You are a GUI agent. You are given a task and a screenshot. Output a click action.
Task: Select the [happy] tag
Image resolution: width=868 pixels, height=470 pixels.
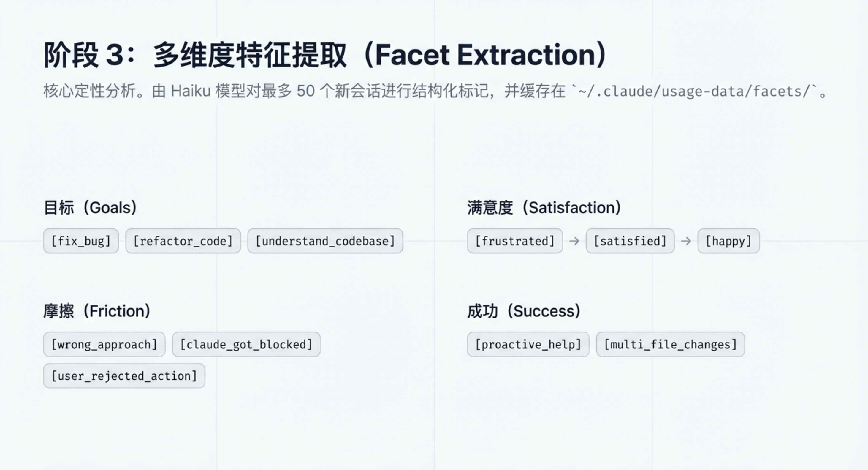[x=728, y=241]
